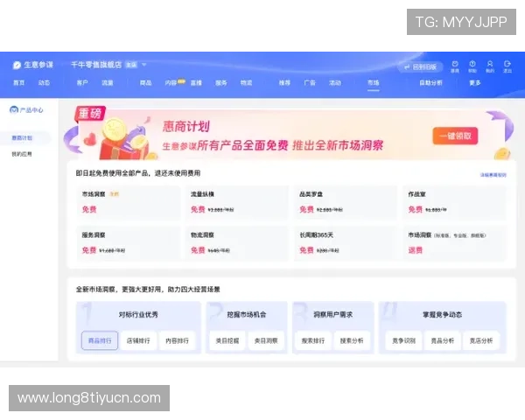Open the 市场洞察 free product card
Image resolution: width=525 pixels, height=420 pixels.
(x=129, y=203)
